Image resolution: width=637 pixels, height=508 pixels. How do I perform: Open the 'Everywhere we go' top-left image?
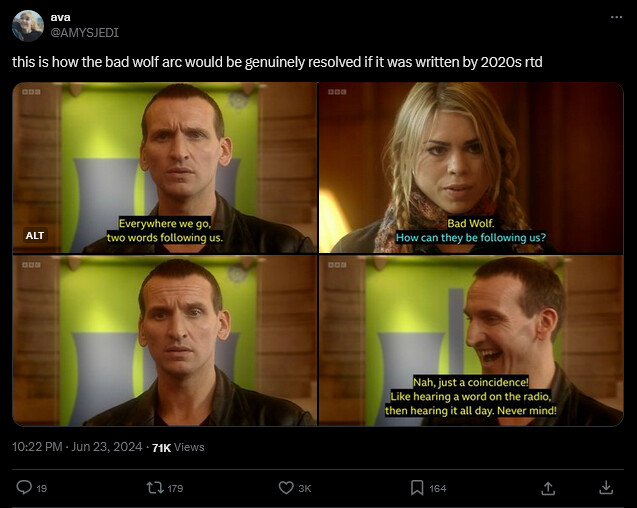point(165,168)
